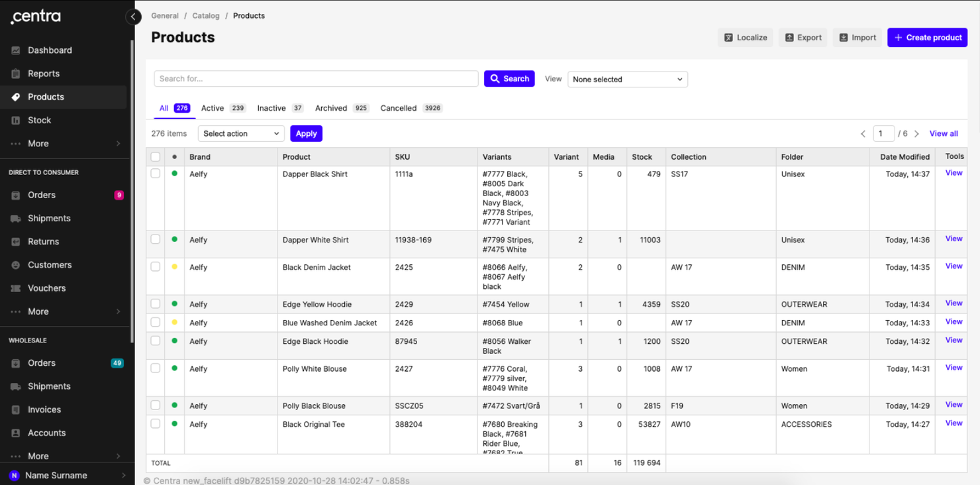Click the Vouchers icon in sidebar
Screen dimensions: 980x485
point(16,288)
